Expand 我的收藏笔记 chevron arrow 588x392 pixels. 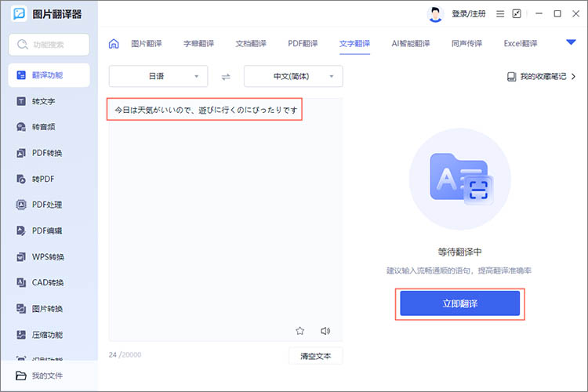click(573, 77)
